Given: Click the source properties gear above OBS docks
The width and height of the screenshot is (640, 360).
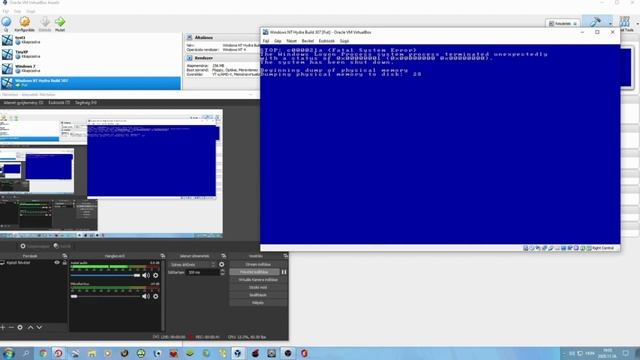Looking at the screenshot, I should 23,246.
